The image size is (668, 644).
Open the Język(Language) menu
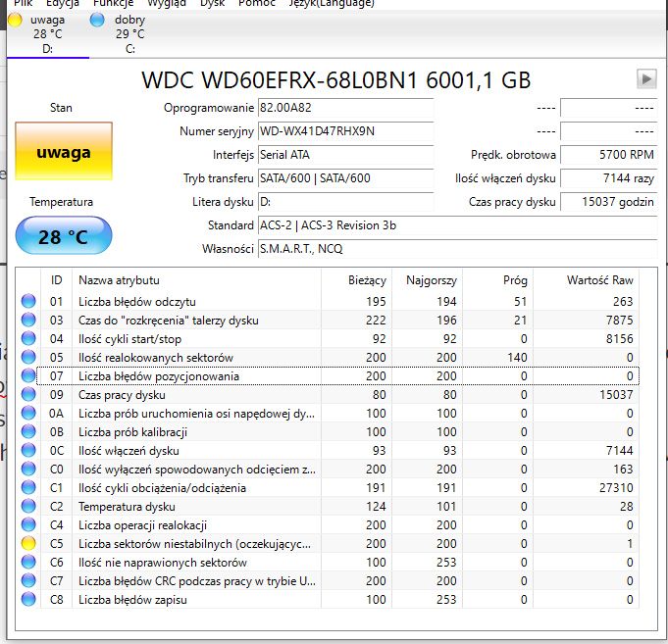[332, 3]
